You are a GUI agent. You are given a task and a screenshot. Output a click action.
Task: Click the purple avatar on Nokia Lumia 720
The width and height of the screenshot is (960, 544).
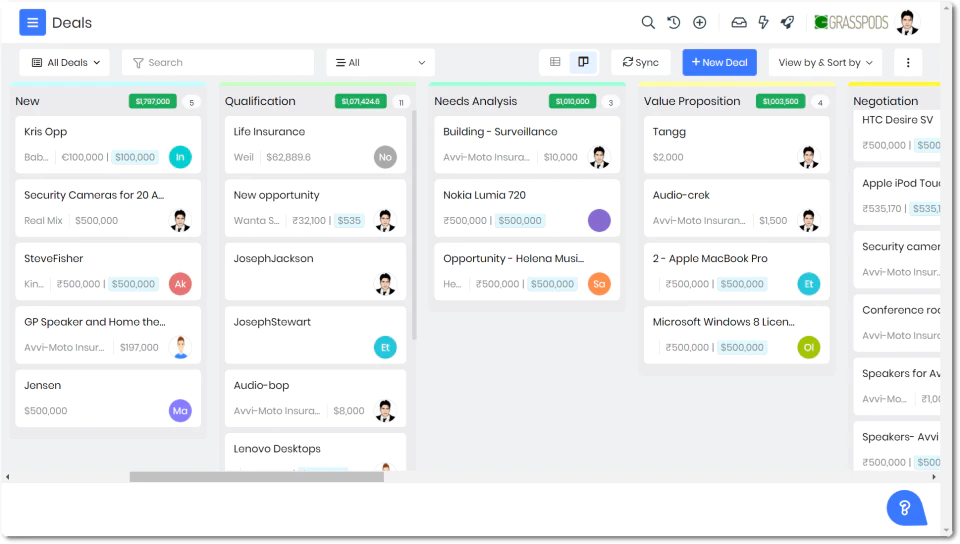tap(599, 220)
